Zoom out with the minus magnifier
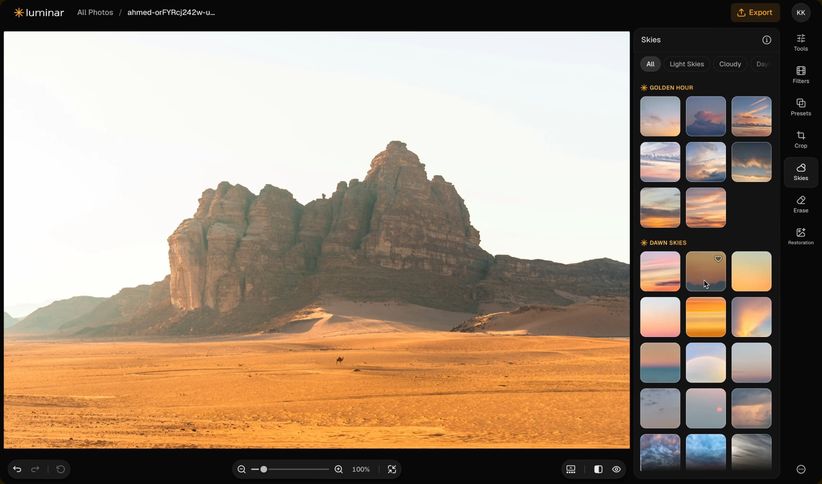This screenshot has width=822, height=484. pos(241,469)
